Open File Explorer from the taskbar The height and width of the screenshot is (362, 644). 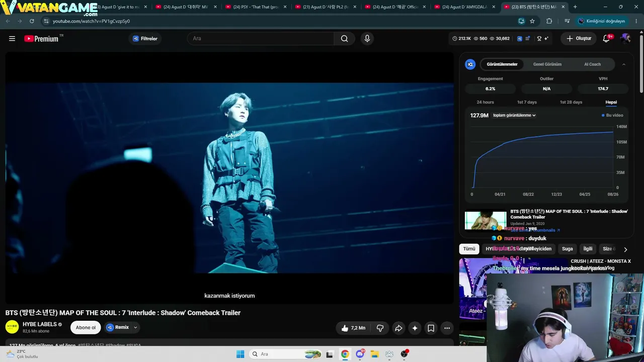click(x=374, y=354)
